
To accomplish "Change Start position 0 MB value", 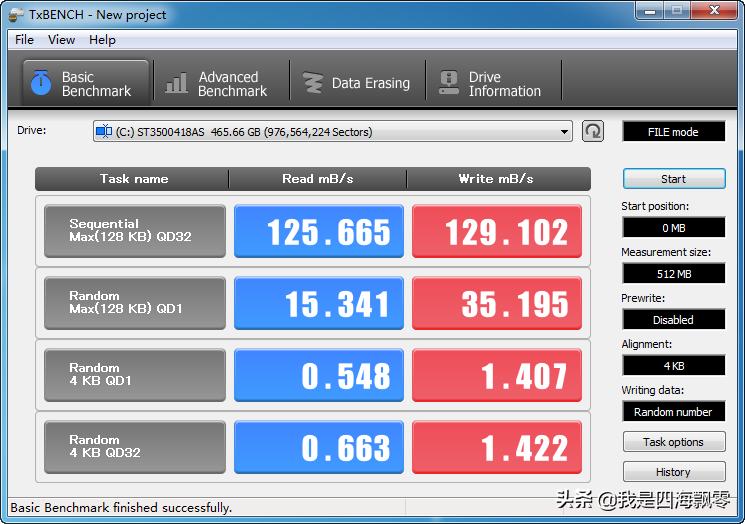I will [x=674, y=228].
